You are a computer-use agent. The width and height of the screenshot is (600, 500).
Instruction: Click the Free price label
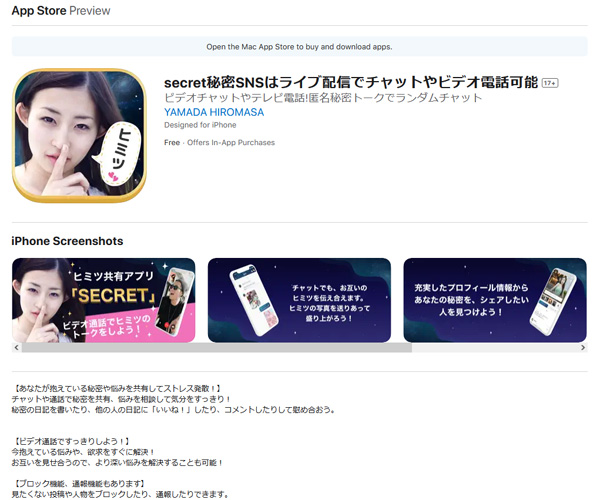(172, 143)
